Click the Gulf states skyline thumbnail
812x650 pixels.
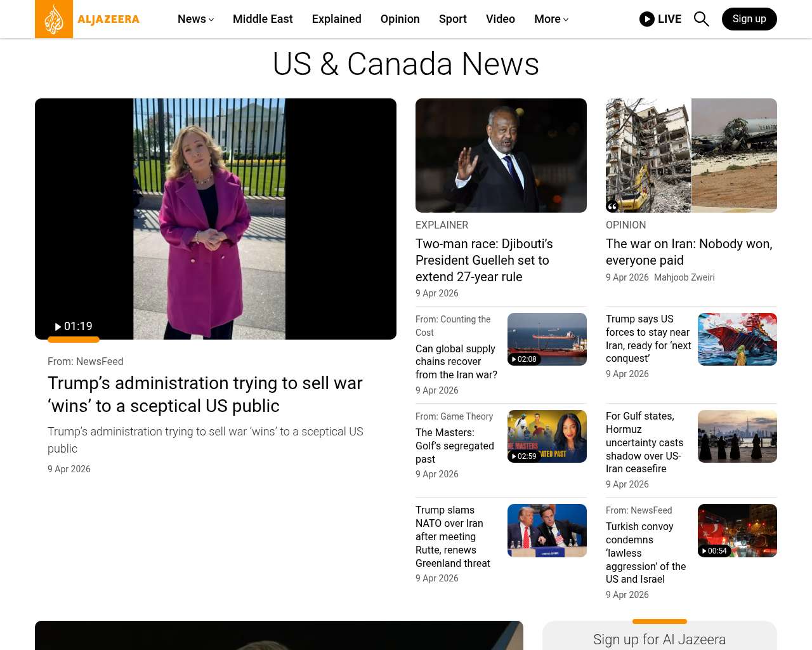click(737, 436)
